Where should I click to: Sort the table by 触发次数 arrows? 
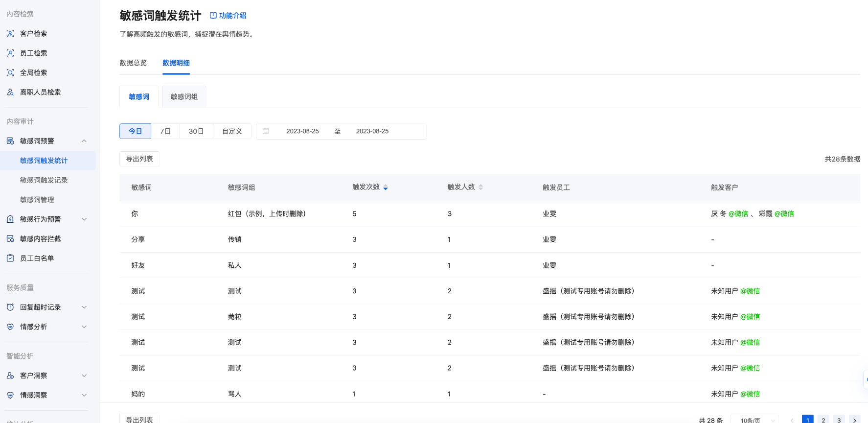pyautogui.click(x=386, y=188)
